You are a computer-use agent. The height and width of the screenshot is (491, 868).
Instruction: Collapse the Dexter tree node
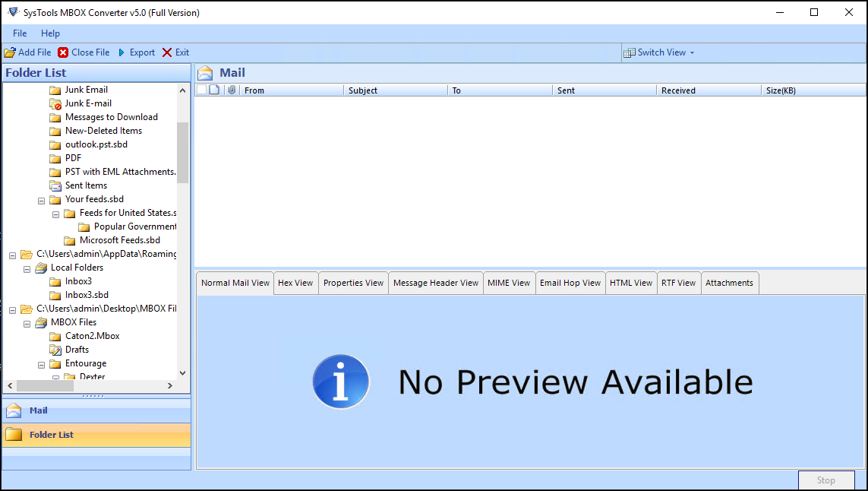tap(56, 378)
